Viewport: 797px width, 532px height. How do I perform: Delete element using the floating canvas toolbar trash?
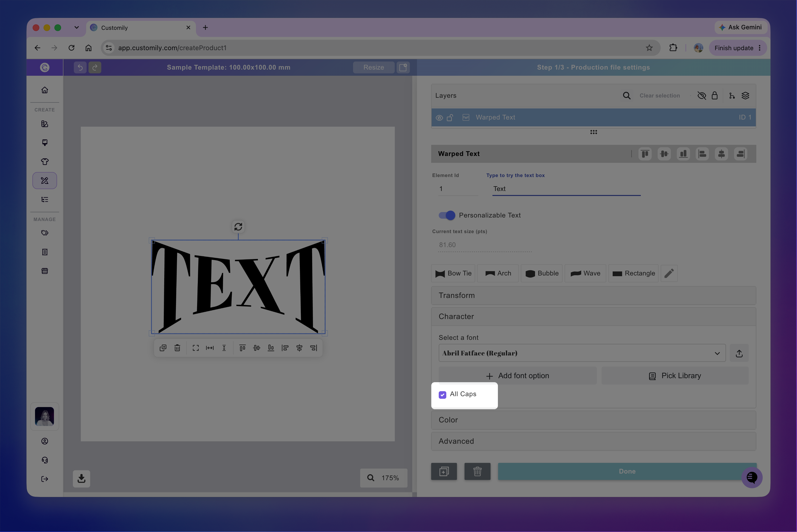177,348
